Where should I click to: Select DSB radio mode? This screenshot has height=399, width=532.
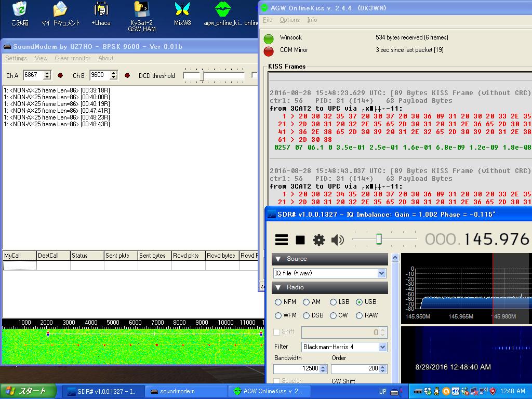click(313, 315)
